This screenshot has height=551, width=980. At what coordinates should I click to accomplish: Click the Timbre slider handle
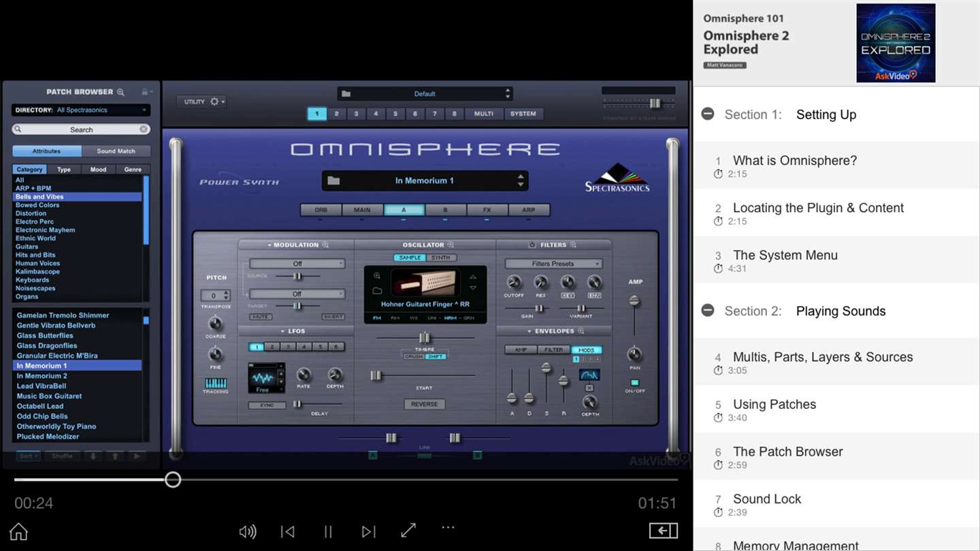425,337
